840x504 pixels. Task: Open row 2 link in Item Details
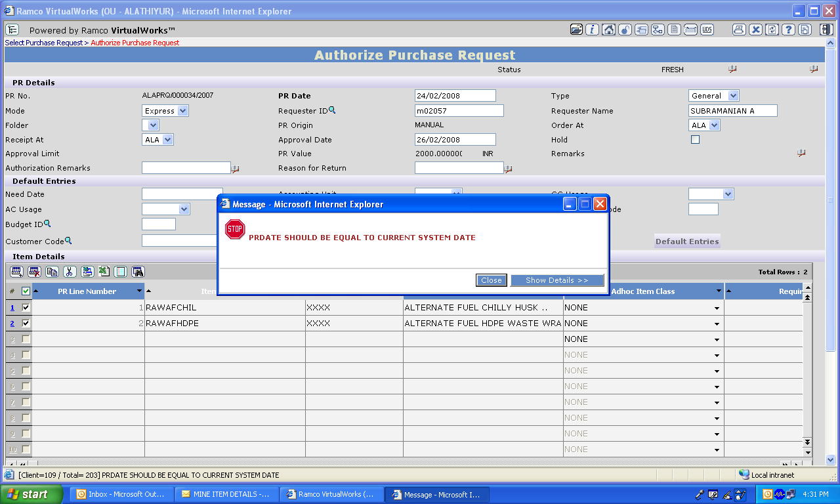[x=12, y=324]
